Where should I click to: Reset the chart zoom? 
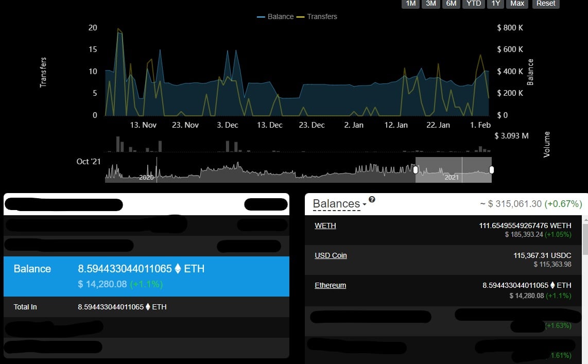point(546,4)
